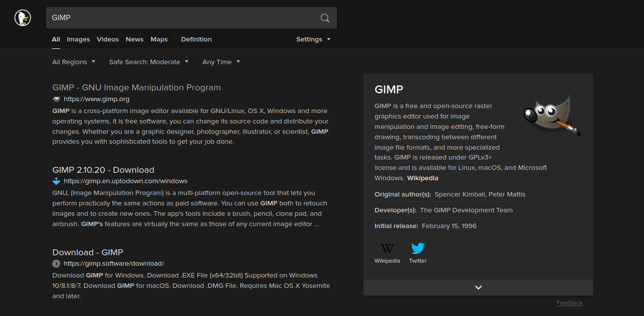This screenshot has width=644, height=316.
Task: Open the Safe Search: Moderate dropdown
Action: (149, 62)
